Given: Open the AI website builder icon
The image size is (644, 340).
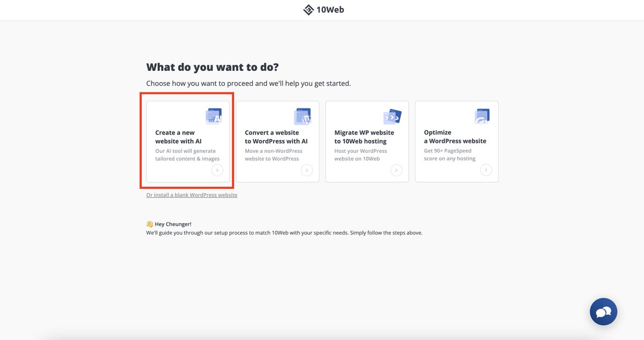Looking at the screenshot, I should coord(214,116).
